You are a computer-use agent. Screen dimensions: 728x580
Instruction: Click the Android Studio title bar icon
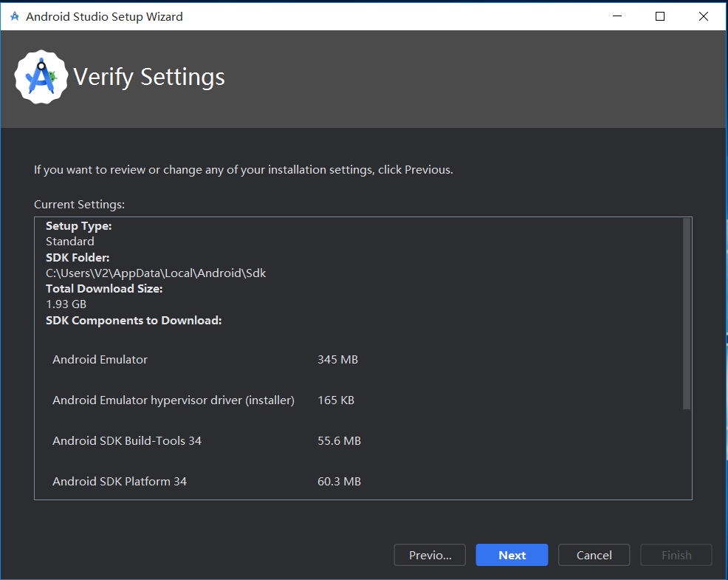15,16
